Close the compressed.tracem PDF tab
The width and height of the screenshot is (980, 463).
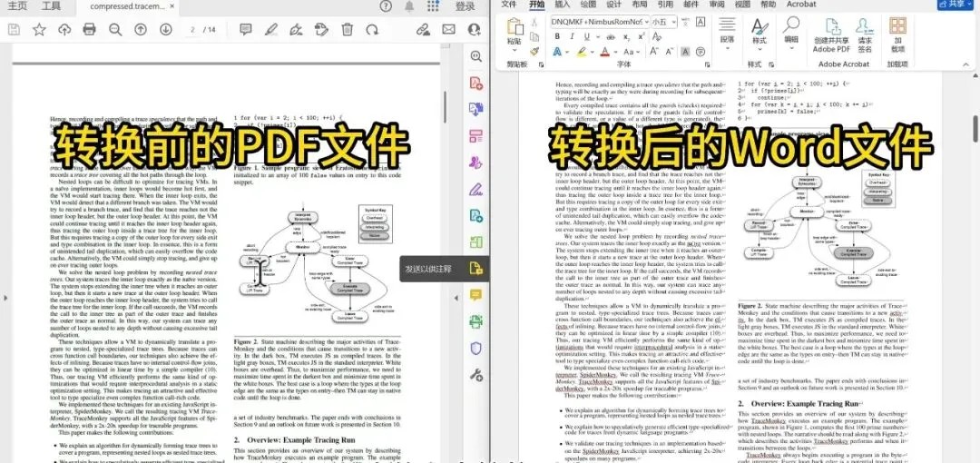[x=172, y=7]
